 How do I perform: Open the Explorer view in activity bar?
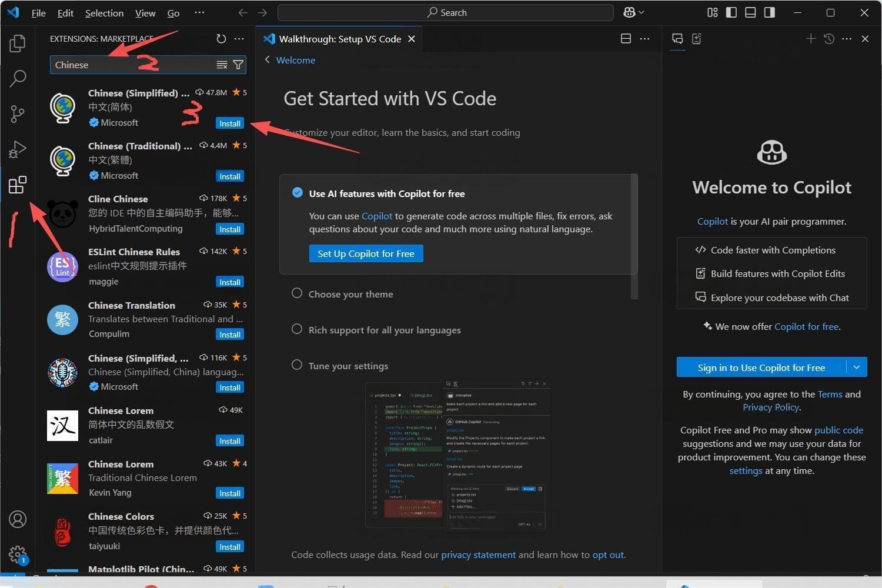[18, 43]
